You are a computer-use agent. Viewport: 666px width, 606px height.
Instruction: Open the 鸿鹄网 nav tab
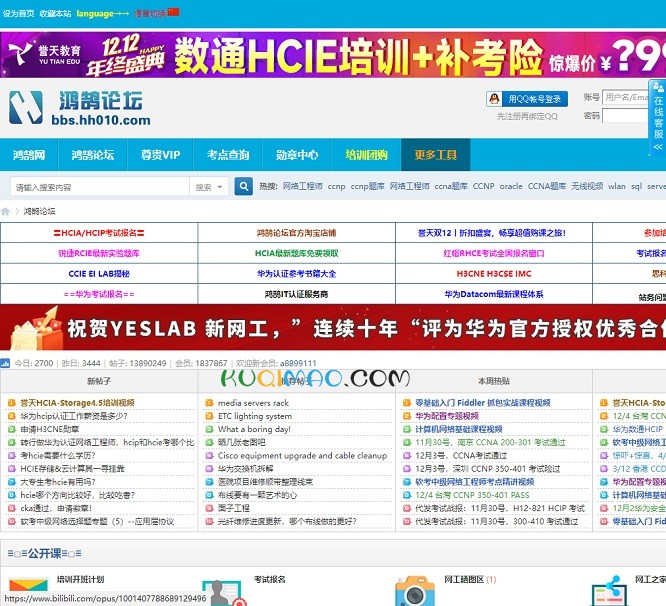tap(29, 155)
